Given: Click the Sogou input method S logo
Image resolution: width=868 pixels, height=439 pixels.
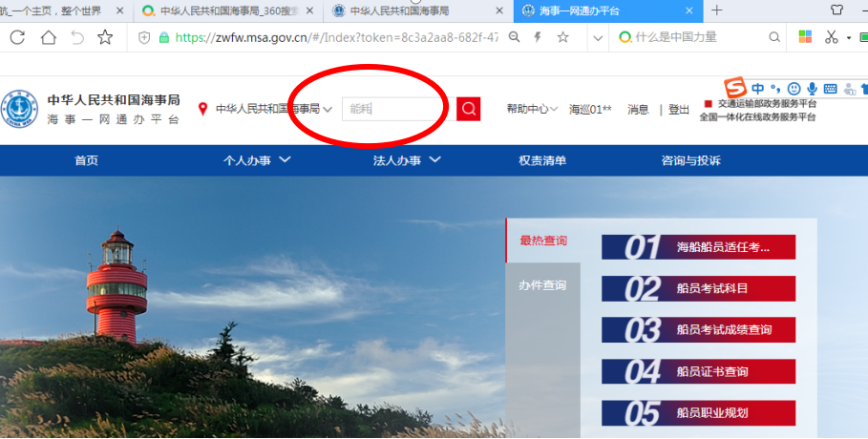Looking at the screenshot, I should pyautogui.click(x=735, y=88).
